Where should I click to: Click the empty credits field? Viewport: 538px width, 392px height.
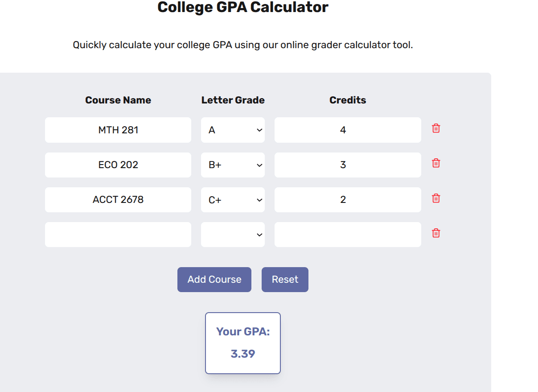tap(348, 234)
